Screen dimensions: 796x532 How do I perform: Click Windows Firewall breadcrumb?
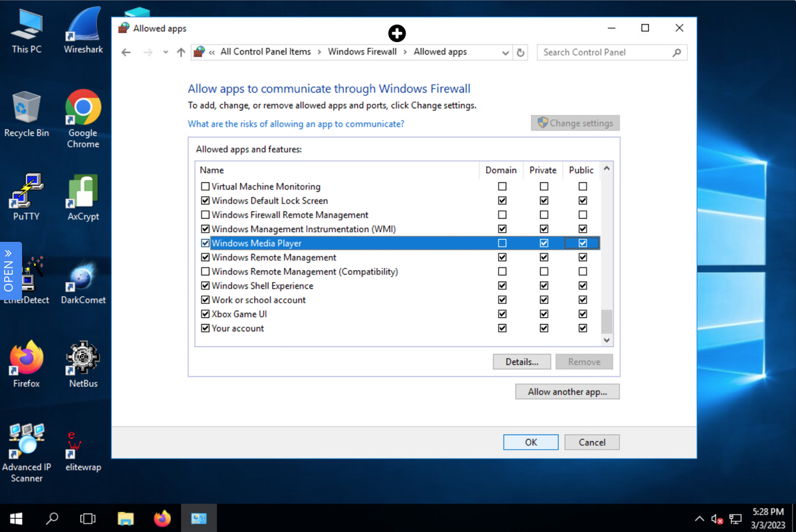(x=362, y=52)
